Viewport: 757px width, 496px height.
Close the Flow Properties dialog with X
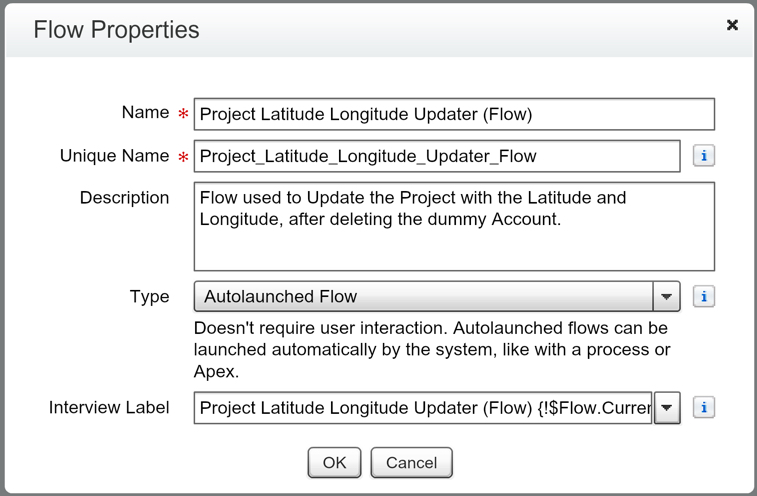pyautogui.click(x=732, y=25)
